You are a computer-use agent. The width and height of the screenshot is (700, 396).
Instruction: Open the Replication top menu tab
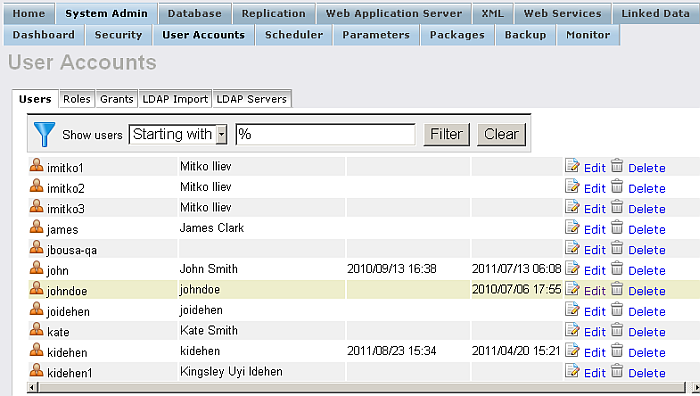pos(274,13)
